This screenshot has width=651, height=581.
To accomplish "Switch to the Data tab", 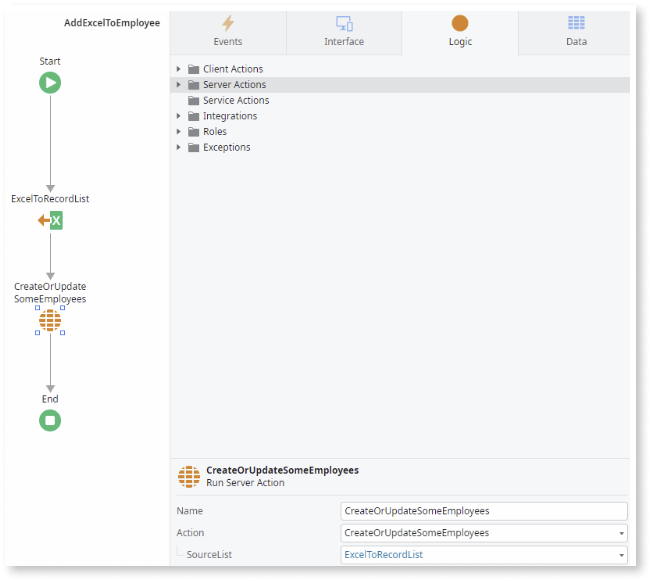I will coord(575,32).
